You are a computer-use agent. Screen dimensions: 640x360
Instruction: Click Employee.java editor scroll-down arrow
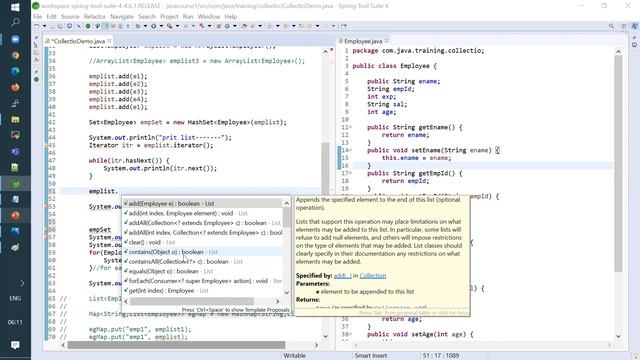pyautogui.click(x=618, y=336)
